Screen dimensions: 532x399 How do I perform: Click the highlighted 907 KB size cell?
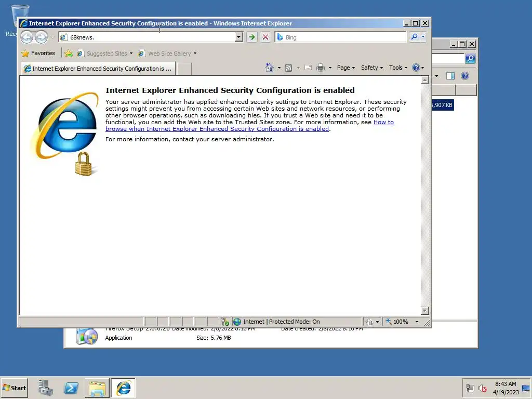443,105
